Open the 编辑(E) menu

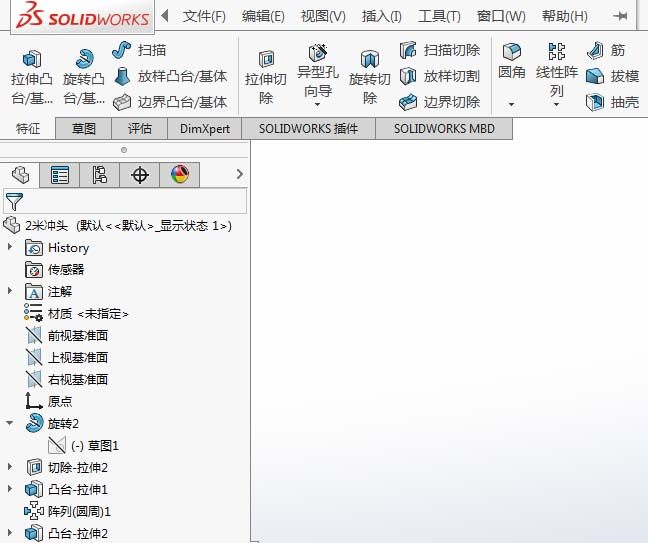tap(263, 16)
